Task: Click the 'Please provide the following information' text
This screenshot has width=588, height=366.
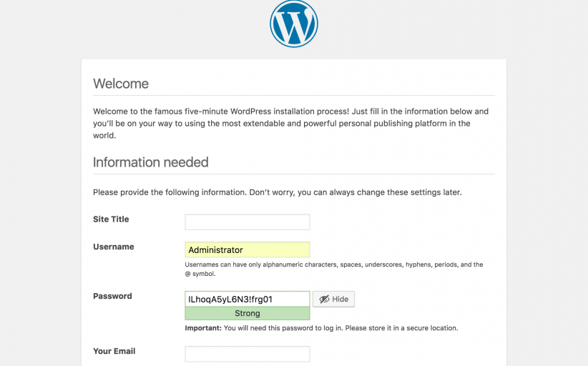Action: click(x=277, y=192)
